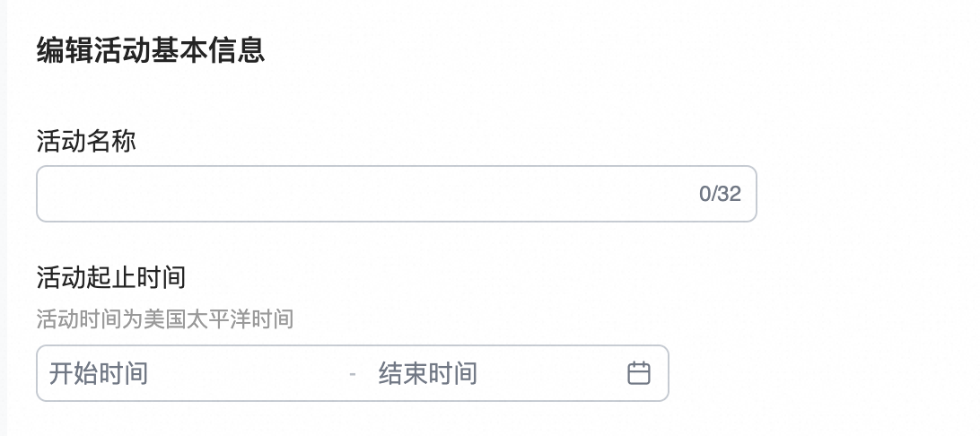The width and height of the screenshot is (980, 436).
Task: Click the 活动时间为美国太平洋时间 hint text
Action: point(165,318)
